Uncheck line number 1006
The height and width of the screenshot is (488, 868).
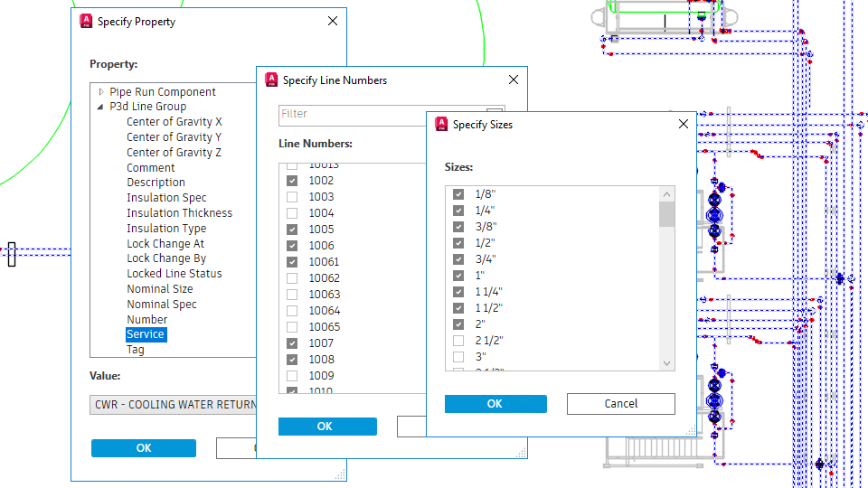292,246
